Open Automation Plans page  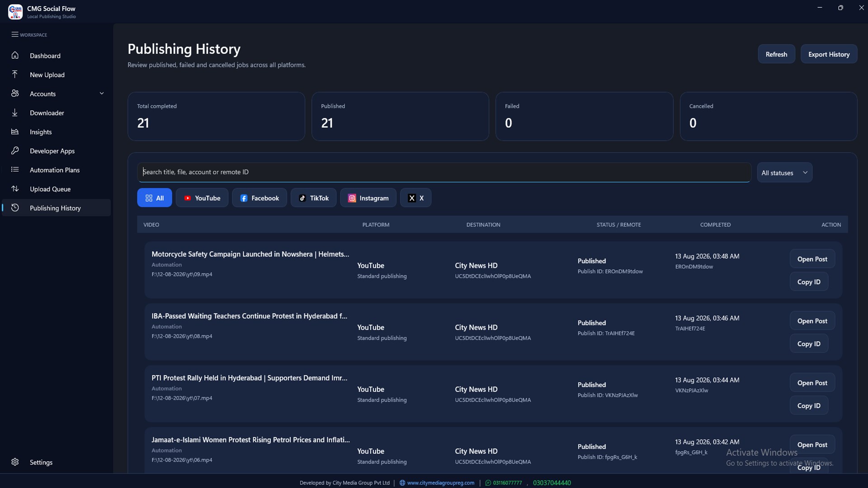[x=57, y=170]
